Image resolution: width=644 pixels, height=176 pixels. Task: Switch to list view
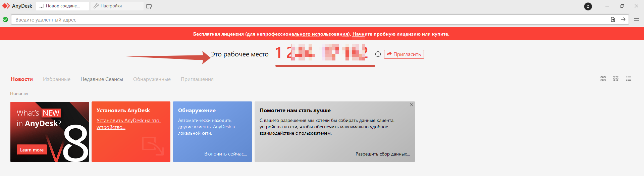629,79
